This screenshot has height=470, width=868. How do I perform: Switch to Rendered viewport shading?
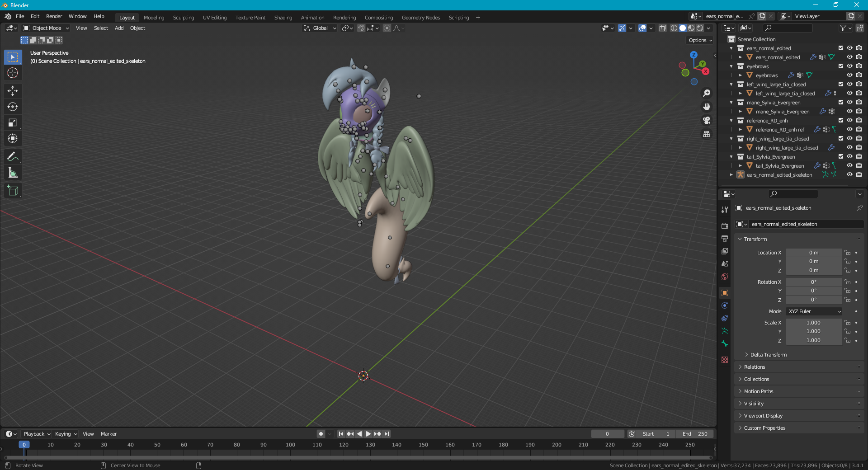[700, 28]
